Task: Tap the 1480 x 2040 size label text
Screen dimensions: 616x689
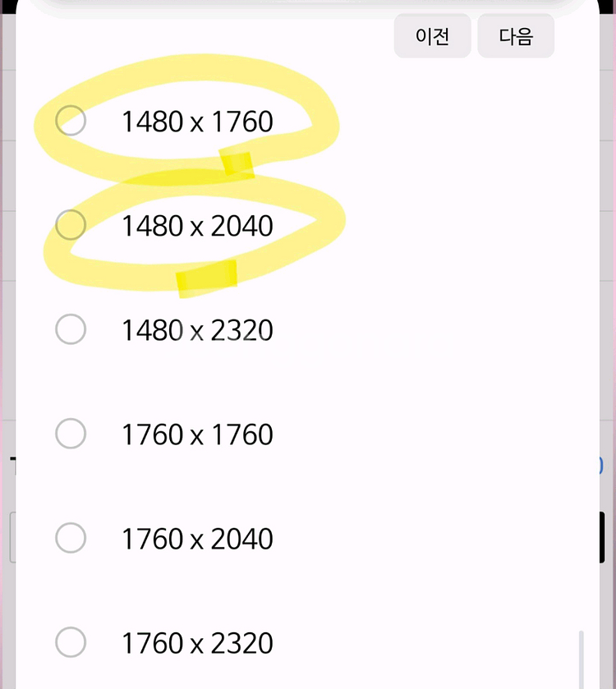Action: [197, 226]
